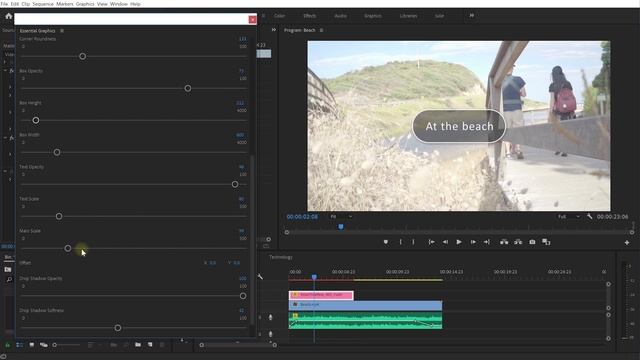Click the Main Scale slider handle

(68, 248)
